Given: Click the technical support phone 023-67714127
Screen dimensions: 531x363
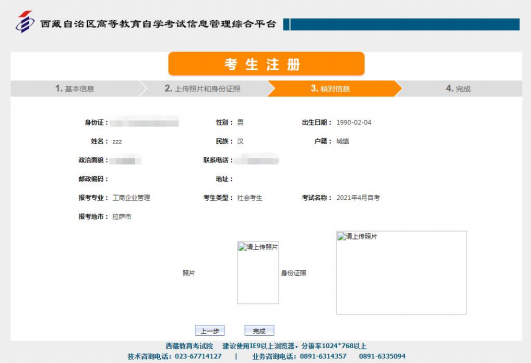Looking at the screenshot, I should point(198,357).
